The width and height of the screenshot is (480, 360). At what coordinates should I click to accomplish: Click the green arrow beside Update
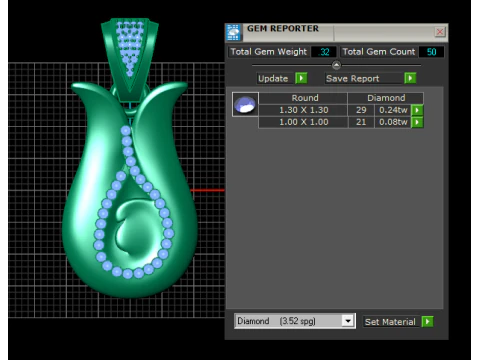tap(301, 78)
